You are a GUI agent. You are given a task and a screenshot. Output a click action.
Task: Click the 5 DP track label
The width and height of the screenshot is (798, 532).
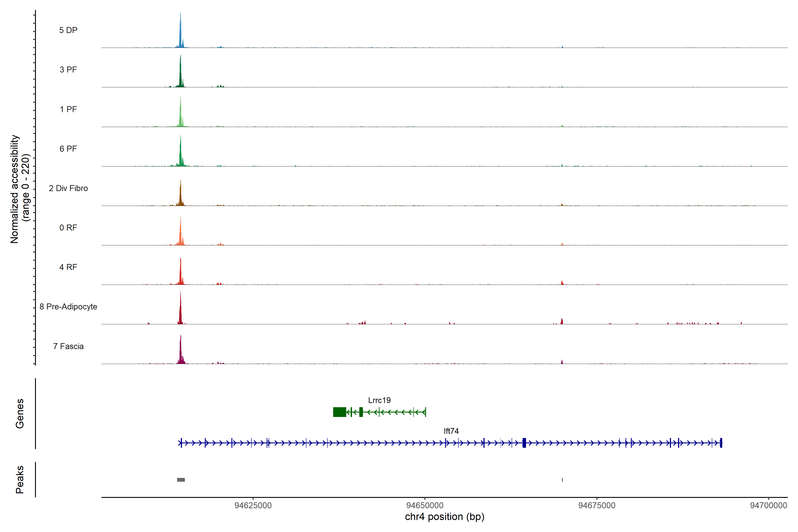click(68, 30)
